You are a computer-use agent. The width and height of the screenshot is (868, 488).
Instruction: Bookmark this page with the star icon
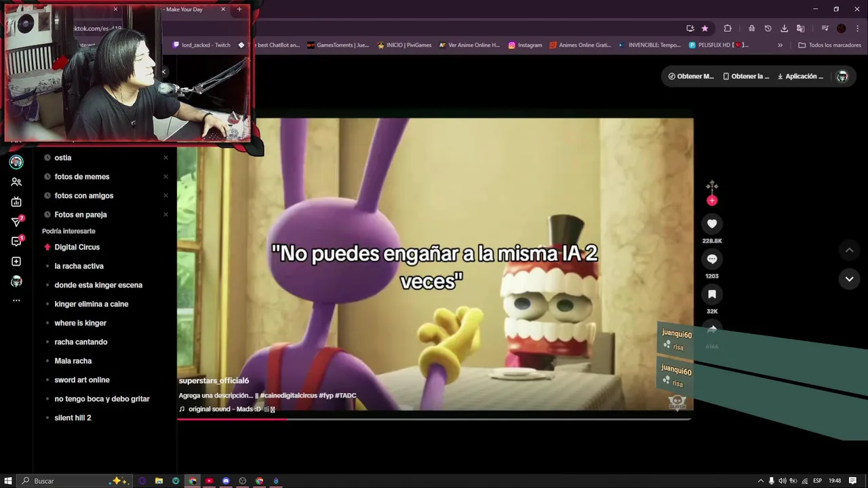(705, 28)
